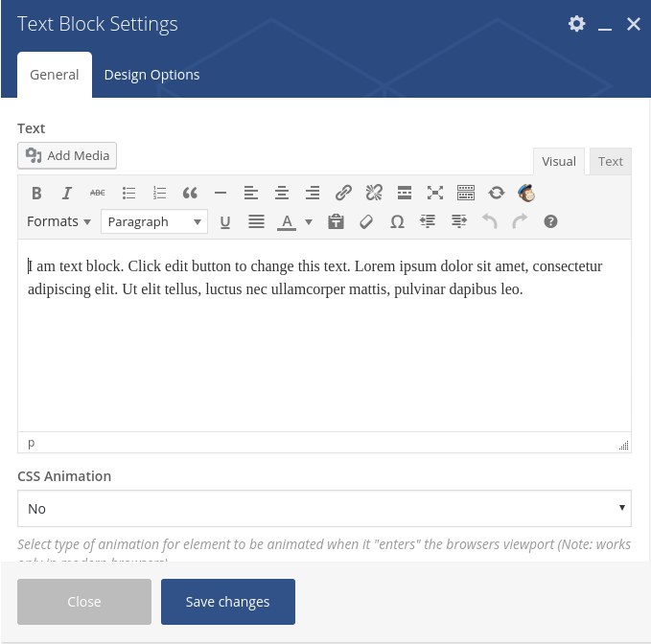Viewport: 651px width, 644px height.
Task: Click the insert link chain icon
Action: coord(343,193)
